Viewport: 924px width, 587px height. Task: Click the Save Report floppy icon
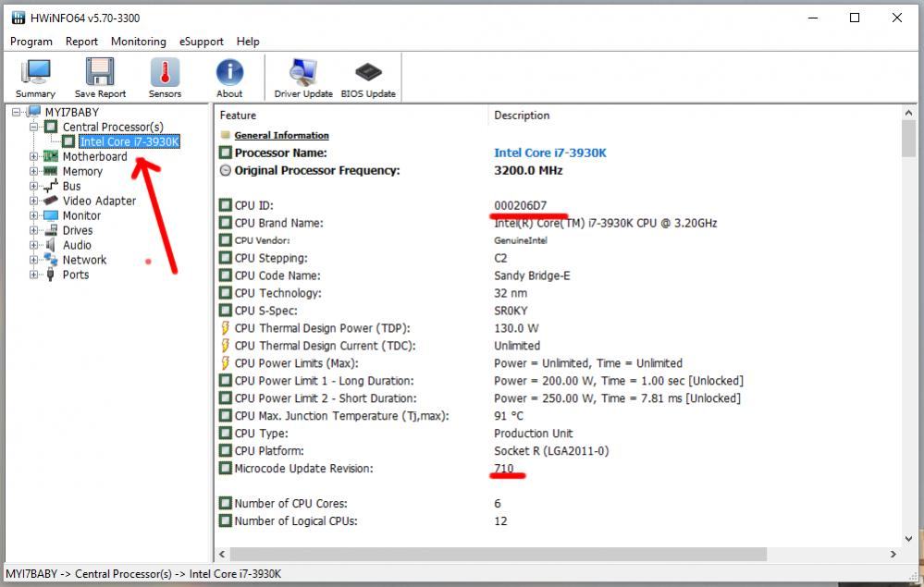point(100,78)
